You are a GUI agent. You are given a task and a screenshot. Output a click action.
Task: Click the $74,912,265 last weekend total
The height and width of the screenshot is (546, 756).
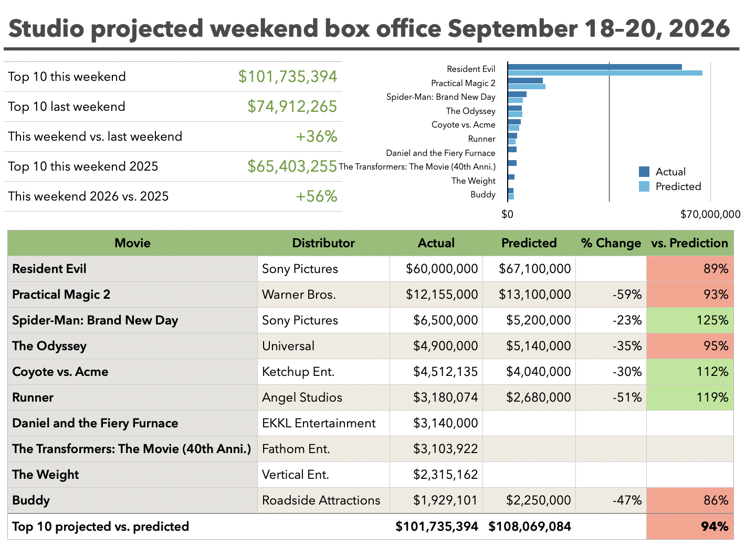(292, 107)
